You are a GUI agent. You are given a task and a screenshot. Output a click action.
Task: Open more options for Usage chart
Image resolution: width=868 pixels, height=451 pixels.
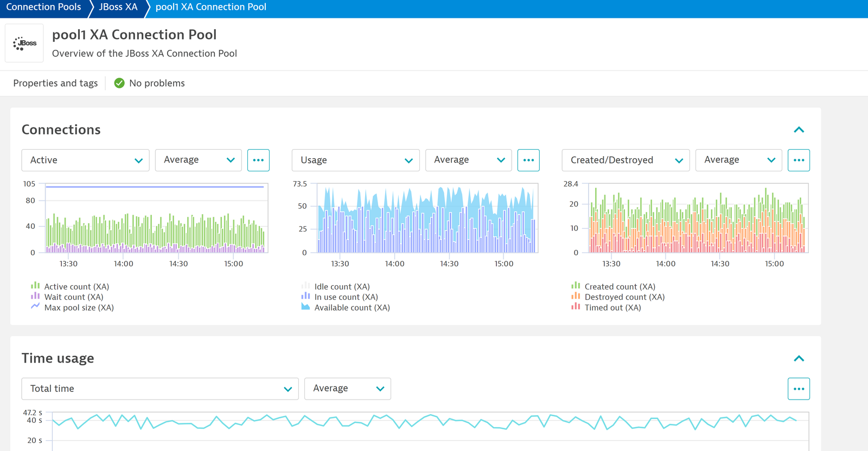click(528, 160)
